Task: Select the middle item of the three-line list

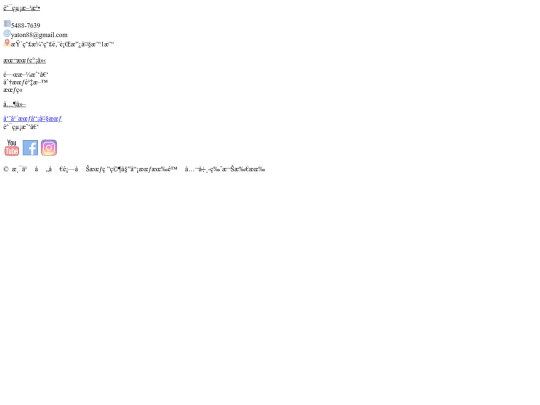Action: [x=25, y=82]
